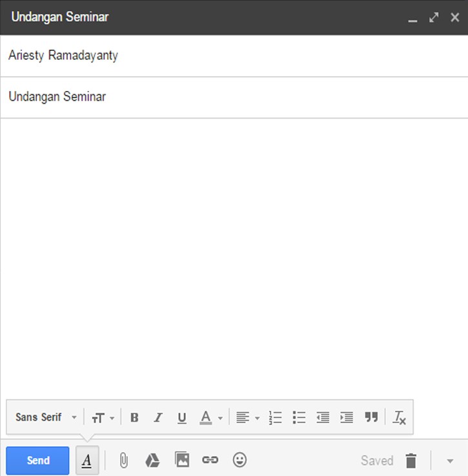Open the Sans Serif font dropdown

(x=46, y=417)
